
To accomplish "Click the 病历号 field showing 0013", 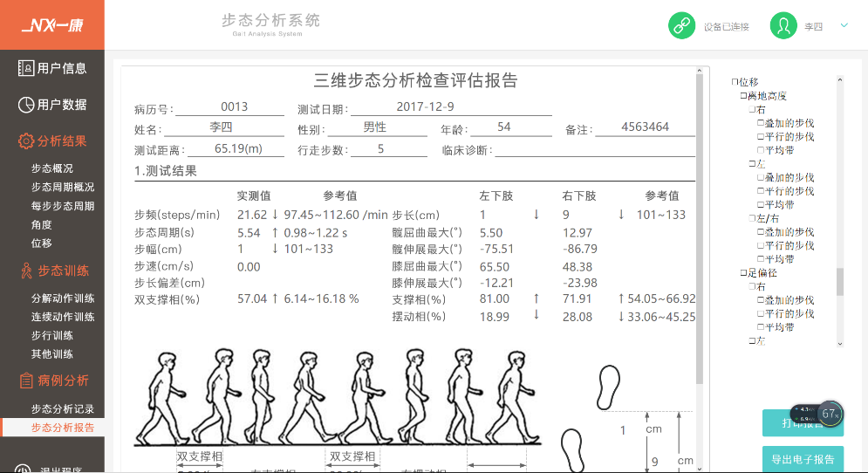I will 234,107.
